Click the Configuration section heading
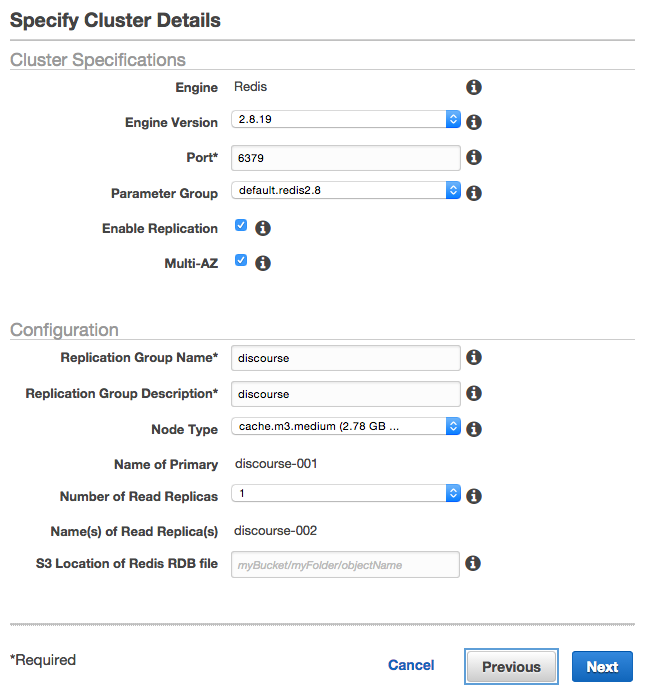The image size is (651, 698). pos(65,330)
